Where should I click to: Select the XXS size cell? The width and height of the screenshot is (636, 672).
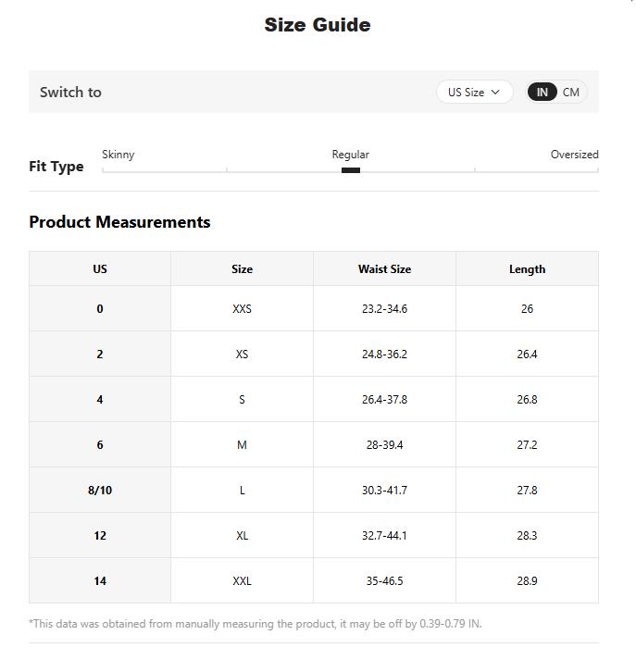[x=242, y=309]
